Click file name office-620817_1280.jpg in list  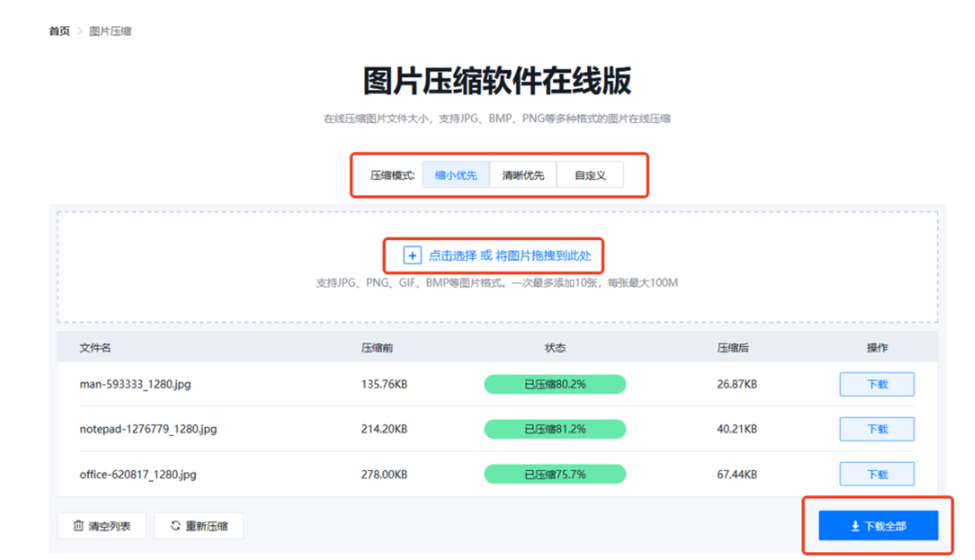138,475
